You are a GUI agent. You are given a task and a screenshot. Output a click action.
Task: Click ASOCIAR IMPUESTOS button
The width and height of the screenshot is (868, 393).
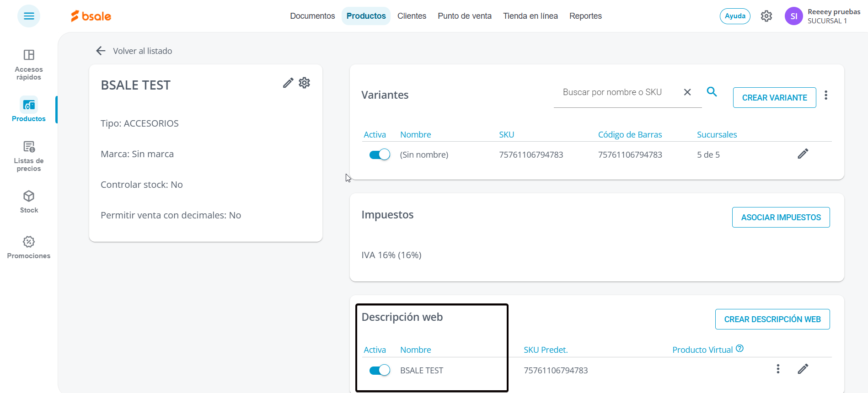coord(781,218)
